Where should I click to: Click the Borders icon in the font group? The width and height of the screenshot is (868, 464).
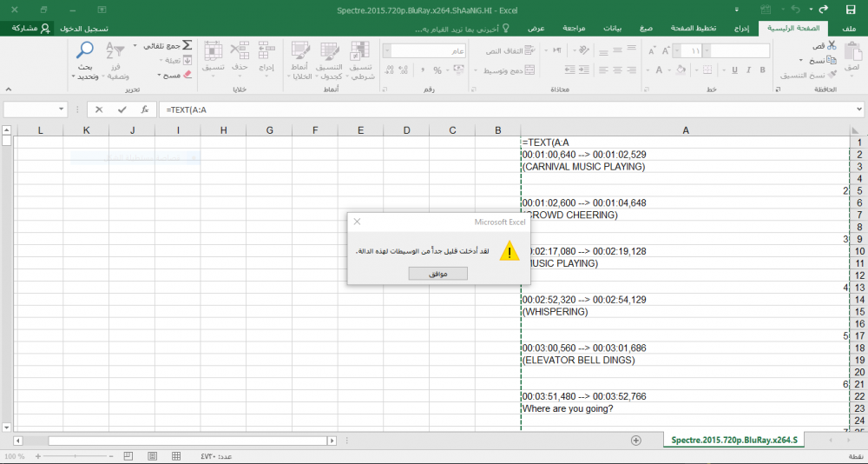pyautogui.click(x=707, y=70)
